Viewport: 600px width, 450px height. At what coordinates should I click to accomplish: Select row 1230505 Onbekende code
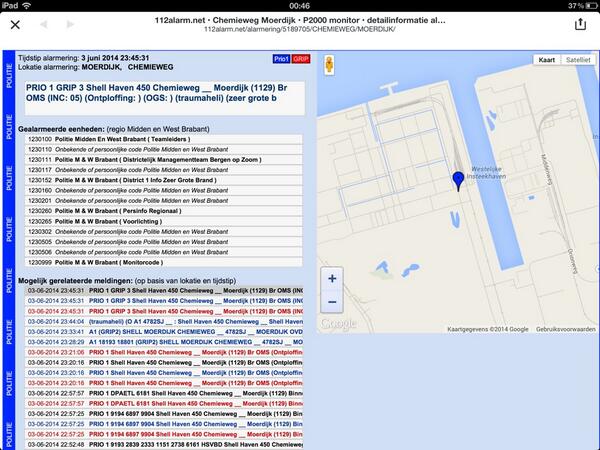click(x=164, y=242)
